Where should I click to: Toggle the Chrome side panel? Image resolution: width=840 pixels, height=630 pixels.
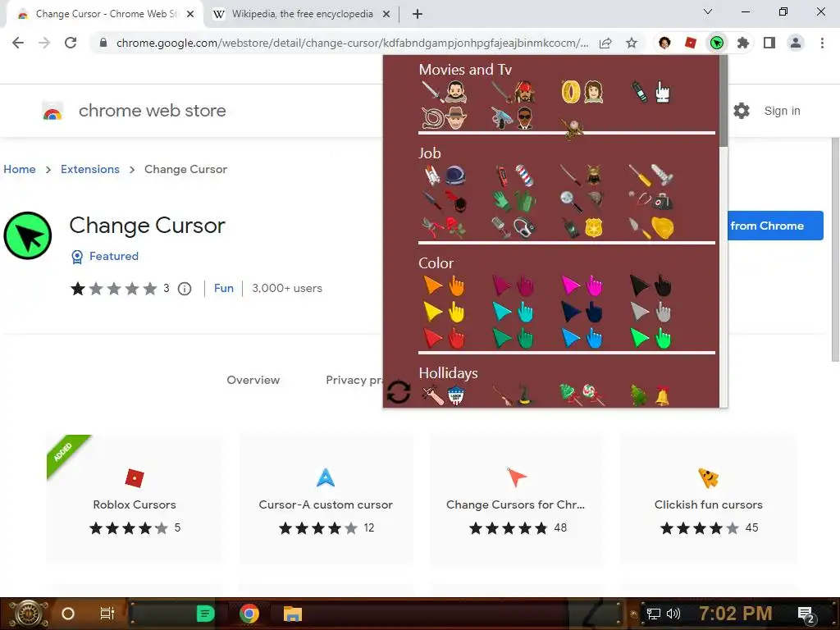(769, 43)
